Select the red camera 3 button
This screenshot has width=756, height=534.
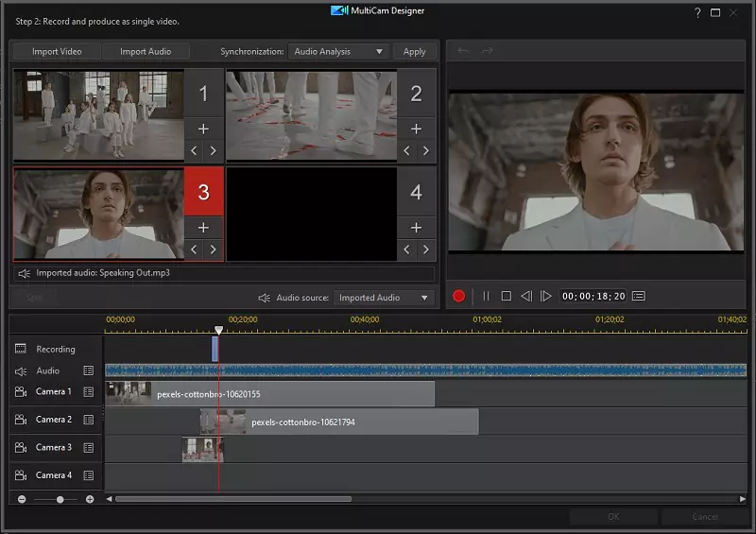tap(203, 192)
